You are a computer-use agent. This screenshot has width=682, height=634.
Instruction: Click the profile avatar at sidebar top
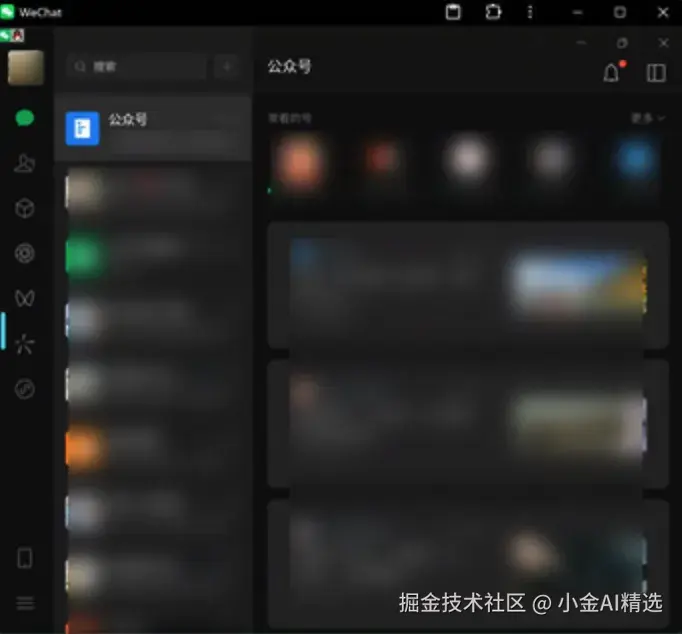tap(26, 67)
